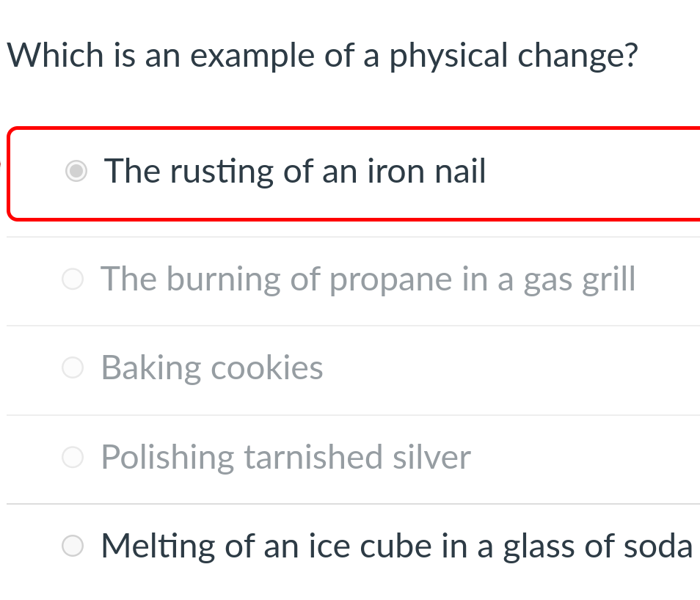Screen dimensions: 700x600
Task: Click the 'Polishing tarnished silver' answer text
Action: [x=285, y=458]
